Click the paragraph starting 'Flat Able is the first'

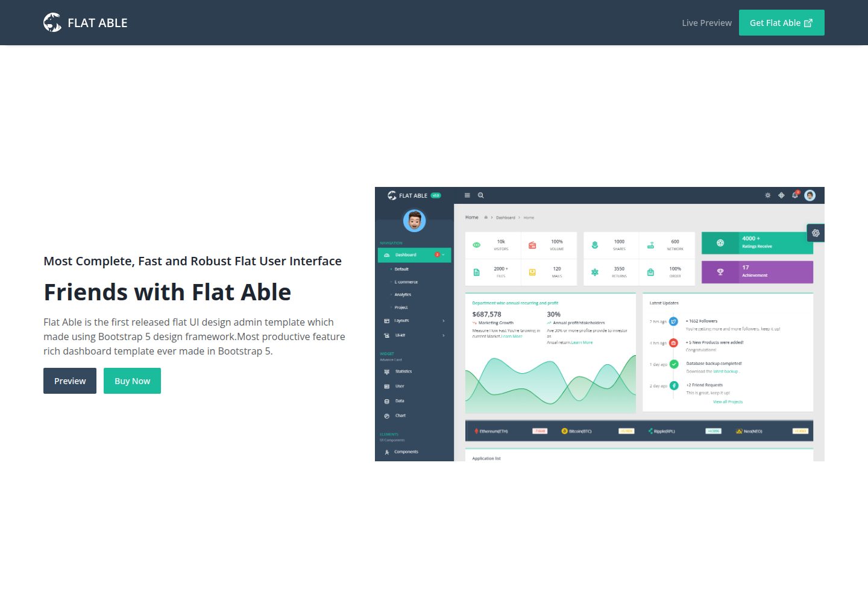coord(194,336)
